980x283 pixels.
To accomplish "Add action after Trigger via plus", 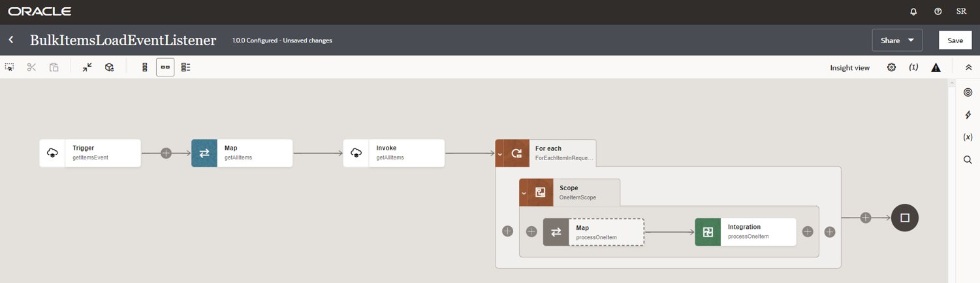I will [166, 153].
